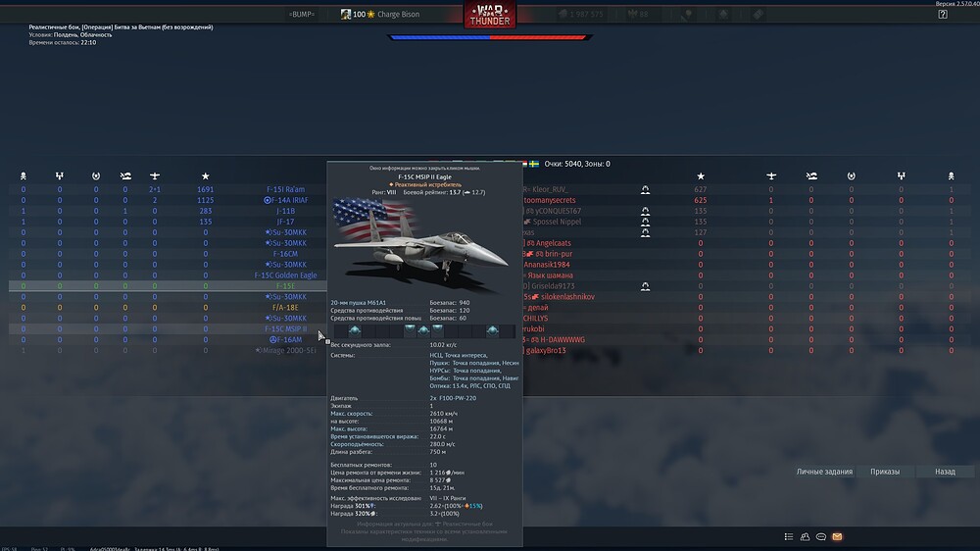The image size is (980, 551).
Task: Select the F-14A IRIAF row
Action: [168, 200]
